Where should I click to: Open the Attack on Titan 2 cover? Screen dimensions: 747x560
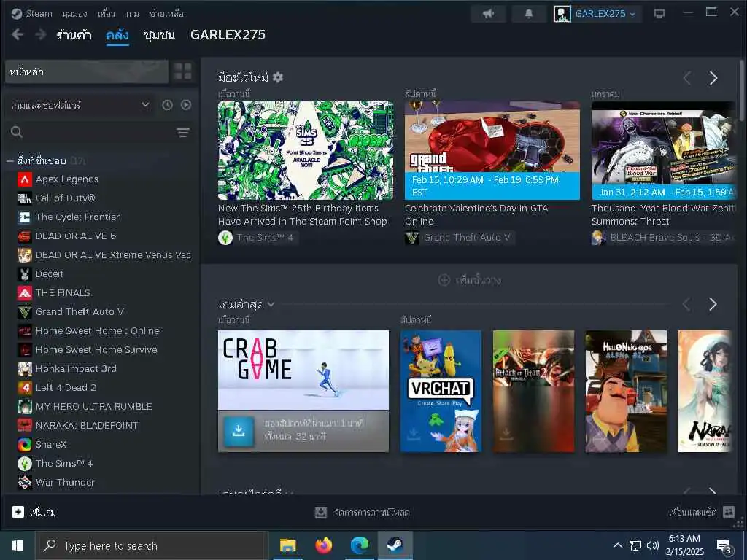pos(533,392)
